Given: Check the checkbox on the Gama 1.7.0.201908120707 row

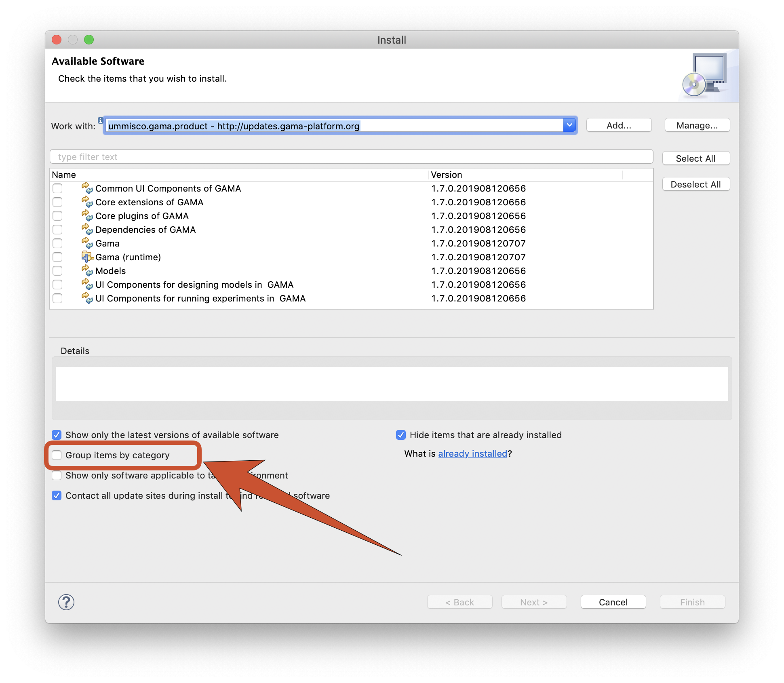Looking at the screenshot, I should pos(57,243).
